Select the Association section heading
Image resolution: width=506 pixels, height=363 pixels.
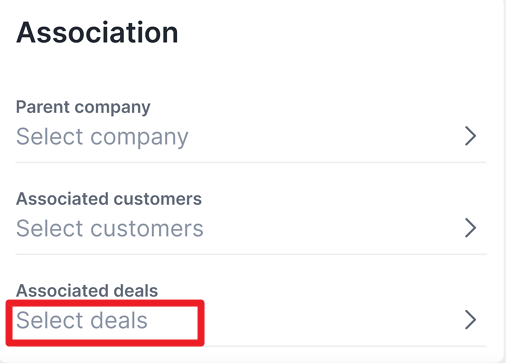[97, 33]
